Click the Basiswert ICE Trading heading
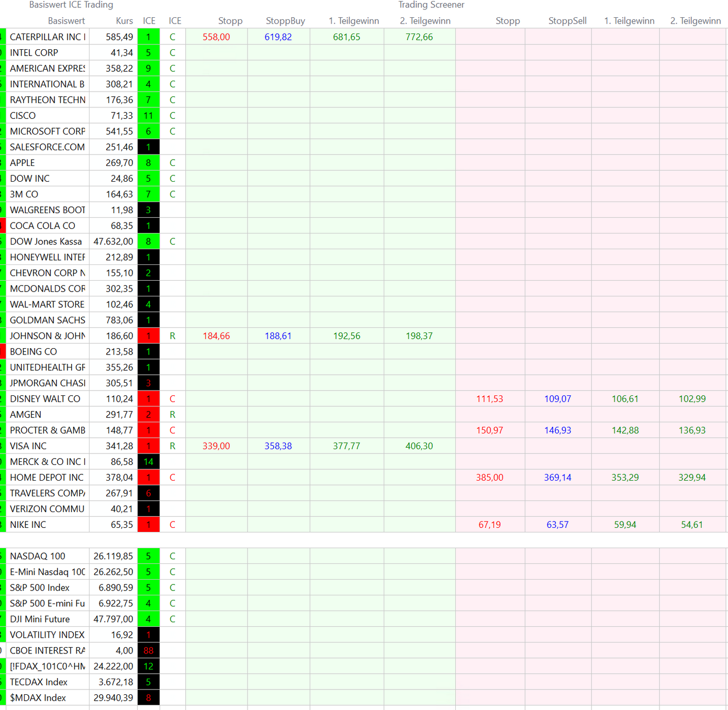The width and height of the screenshot is (728, 710). coord(71,5)
